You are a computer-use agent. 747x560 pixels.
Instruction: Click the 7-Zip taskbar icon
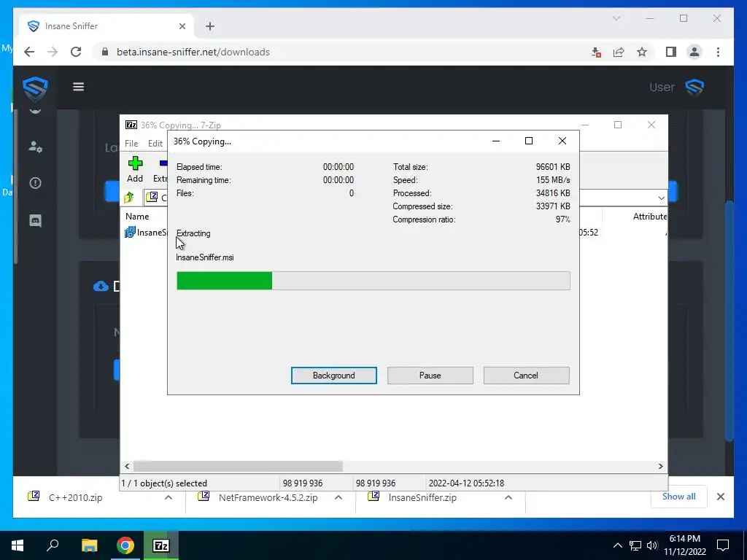tap(161, 545)
